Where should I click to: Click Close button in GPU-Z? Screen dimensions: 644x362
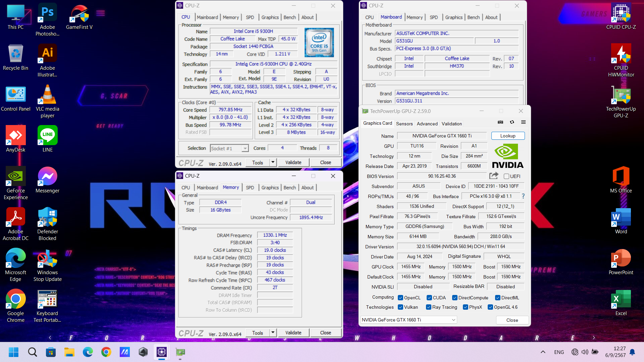tap(512, 320)
